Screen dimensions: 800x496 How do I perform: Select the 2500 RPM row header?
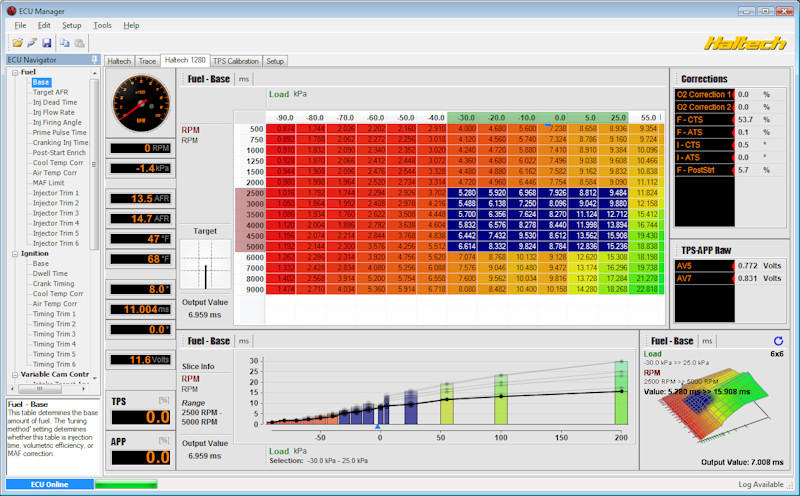[250, 193]
